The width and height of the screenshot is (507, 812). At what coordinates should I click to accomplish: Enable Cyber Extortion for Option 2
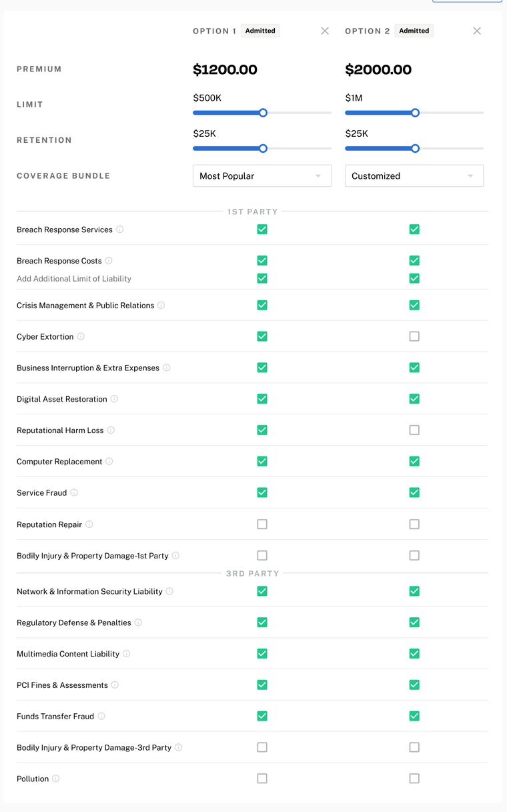414,337
